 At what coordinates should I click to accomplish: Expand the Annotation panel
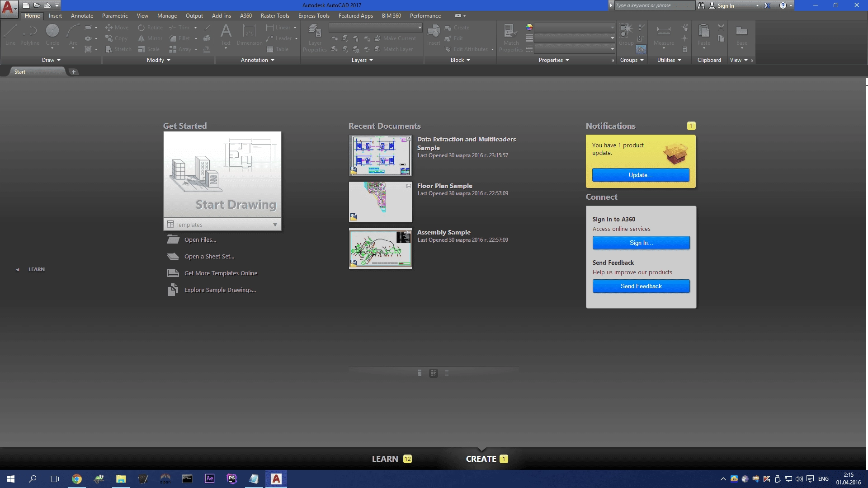pos(258,60)
